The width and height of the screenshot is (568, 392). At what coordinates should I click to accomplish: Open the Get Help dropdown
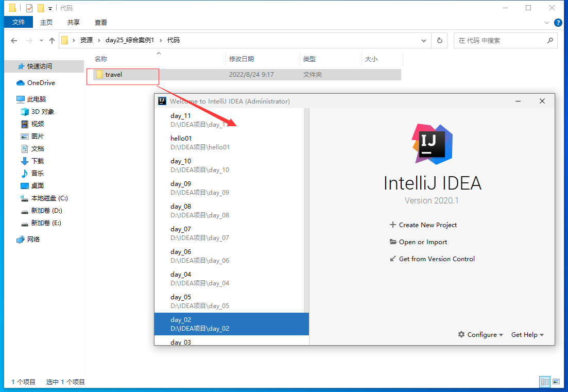coord(527,335)
